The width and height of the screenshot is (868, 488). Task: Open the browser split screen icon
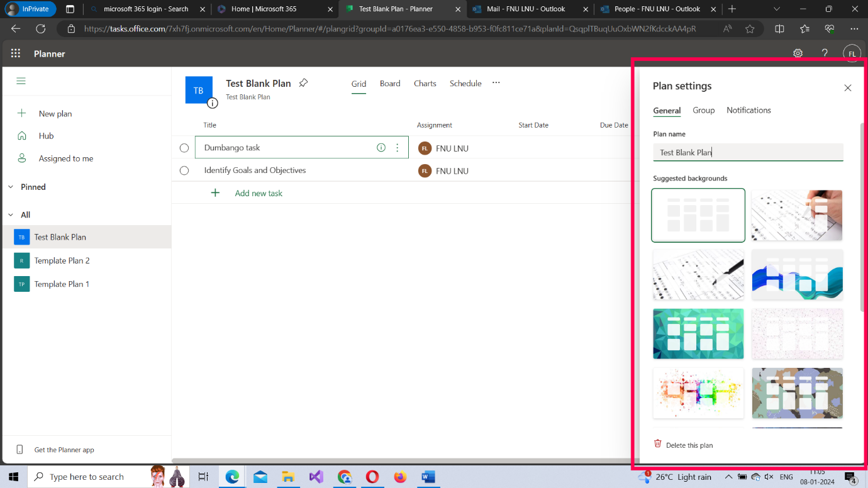pyautogui.click(x=779, y=29)
